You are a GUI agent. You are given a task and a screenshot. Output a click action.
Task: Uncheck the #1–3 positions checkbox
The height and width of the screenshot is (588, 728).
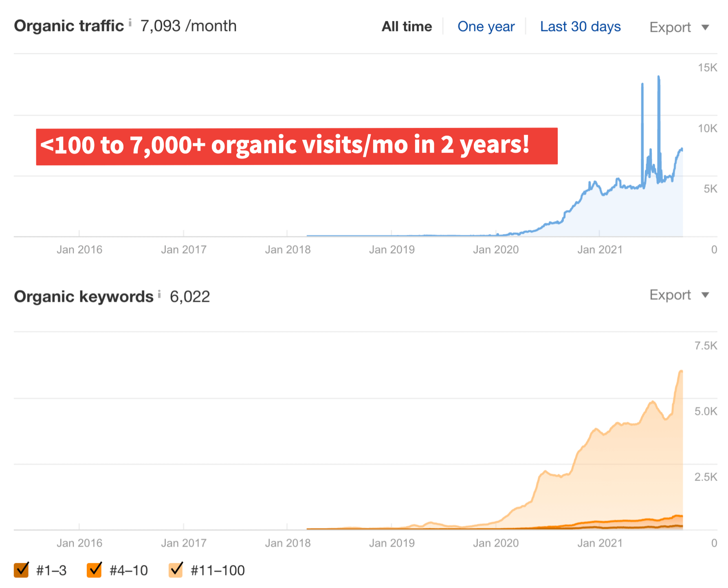pos(21,570)
